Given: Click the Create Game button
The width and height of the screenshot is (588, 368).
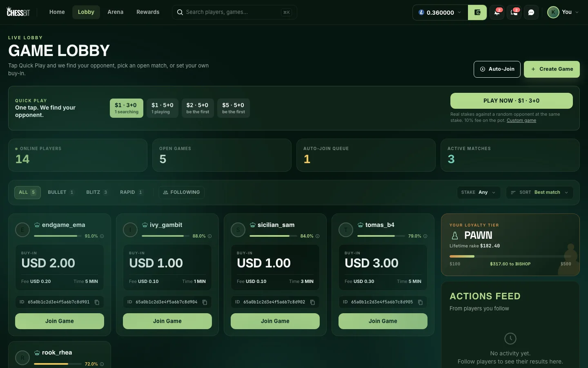Looking at the screenshot, I should (552, 69).
